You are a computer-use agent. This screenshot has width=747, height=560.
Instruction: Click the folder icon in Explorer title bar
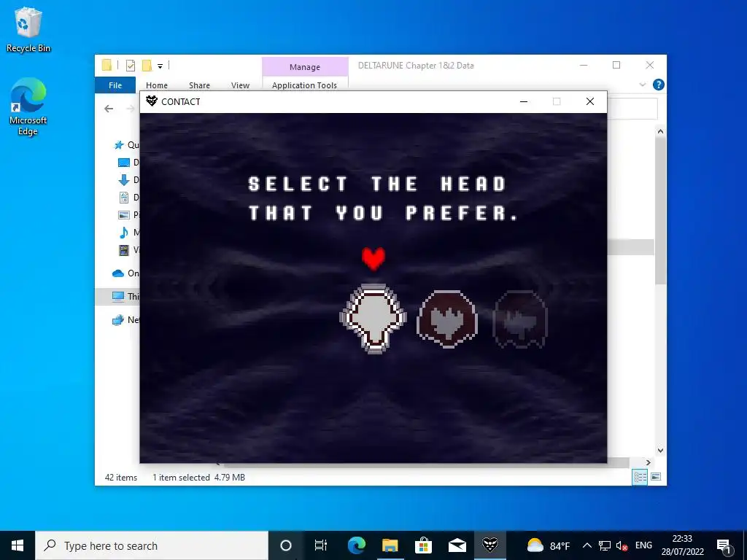click(107, 65)
